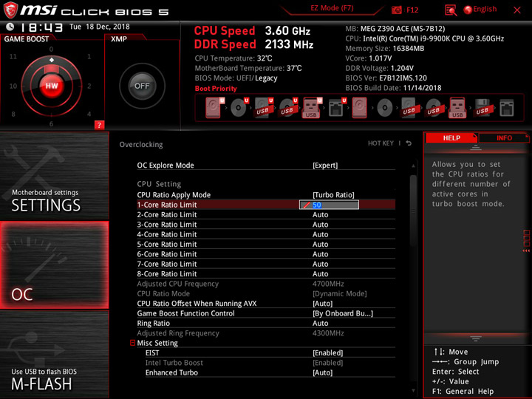Select the legacy USB CD/DVD boot icon
Viewport: 532px width, 399px height.
[433, 108]
